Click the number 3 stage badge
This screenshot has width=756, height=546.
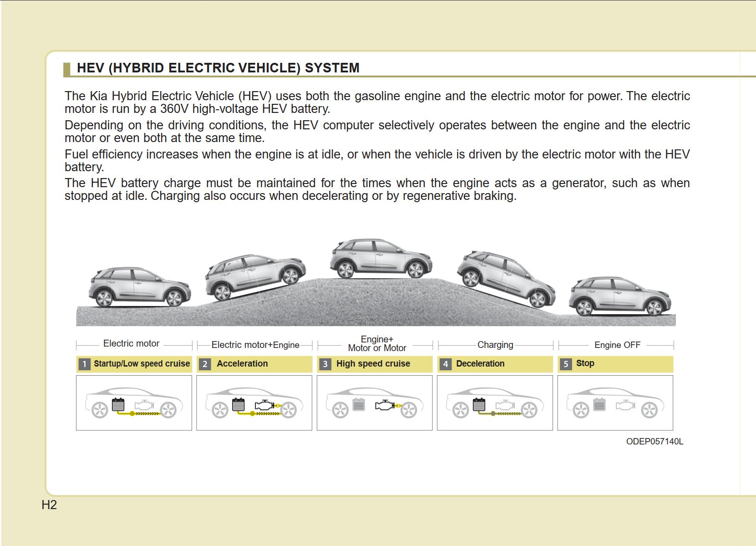325,364
